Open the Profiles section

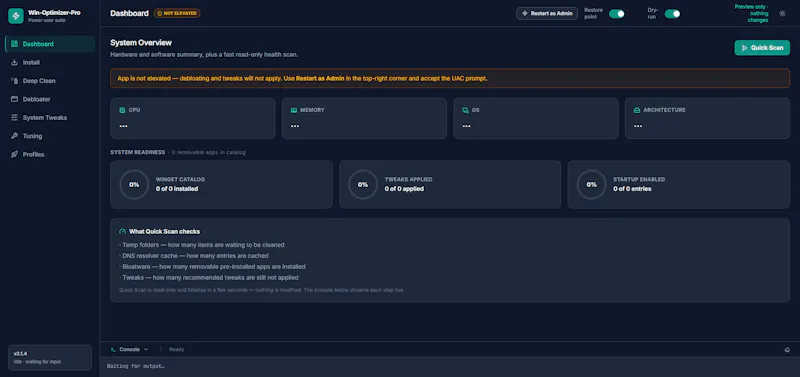coord(50,154)
